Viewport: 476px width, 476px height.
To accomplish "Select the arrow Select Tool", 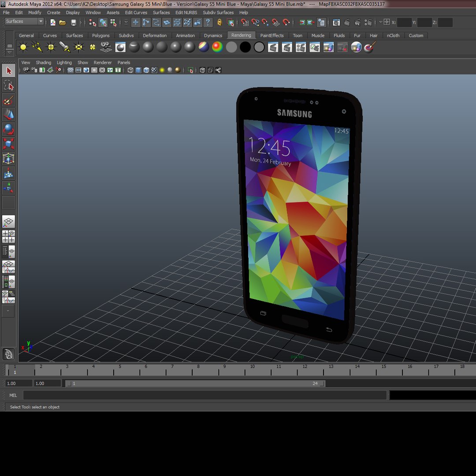I will tap(8, 71).
